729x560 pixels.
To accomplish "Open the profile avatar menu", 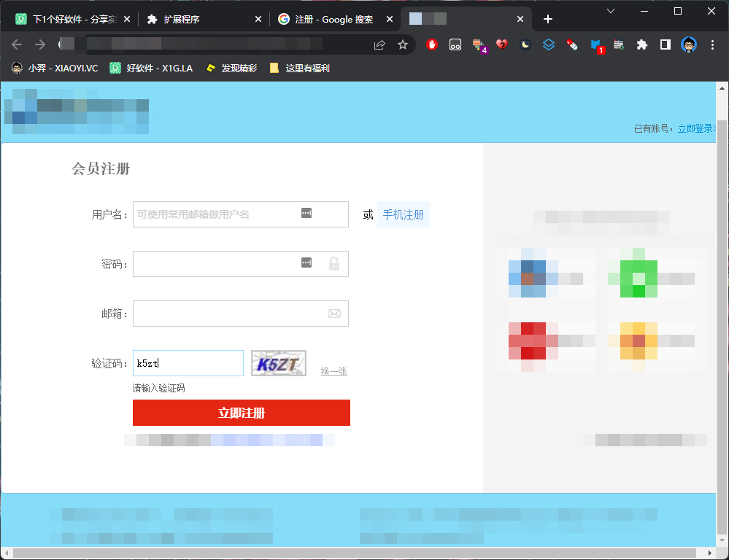I will coord(689,44).
